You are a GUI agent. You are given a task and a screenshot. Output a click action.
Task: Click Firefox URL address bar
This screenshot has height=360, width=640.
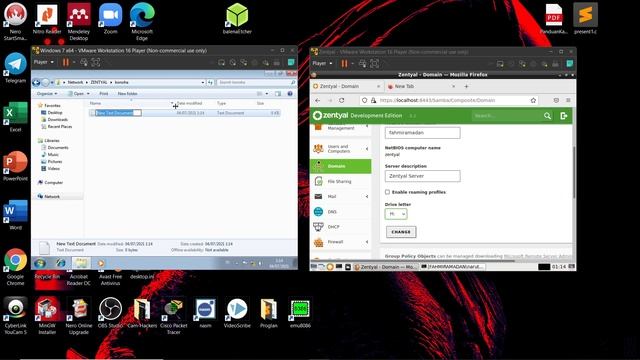449,100
